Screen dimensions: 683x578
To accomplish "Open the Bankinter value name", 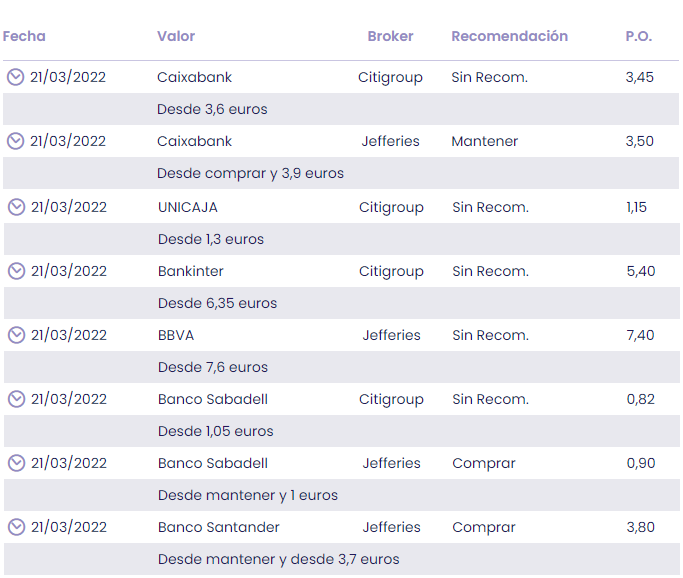I will pyautogui.click(x=191, y=271).
